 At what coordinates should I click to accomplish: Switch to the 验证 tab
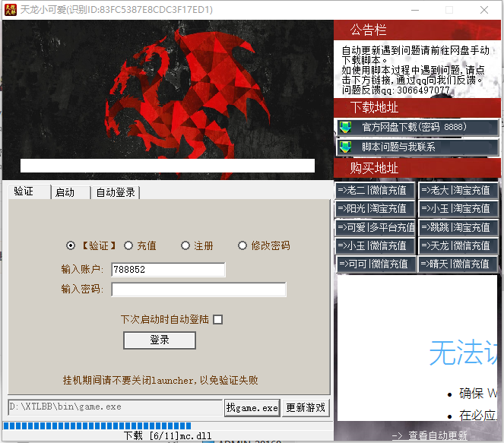click(24, 191)
